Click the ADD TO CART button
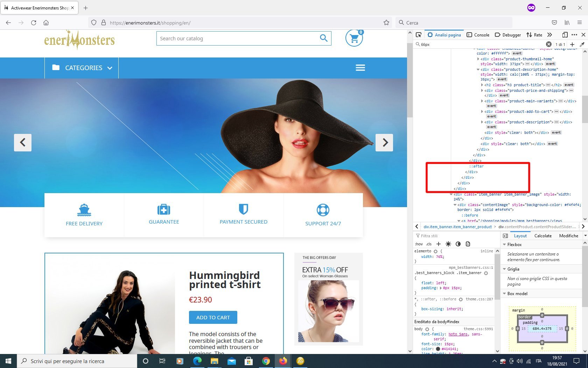The width and height of the screenshot is (588, 368). tap(213, 318)
